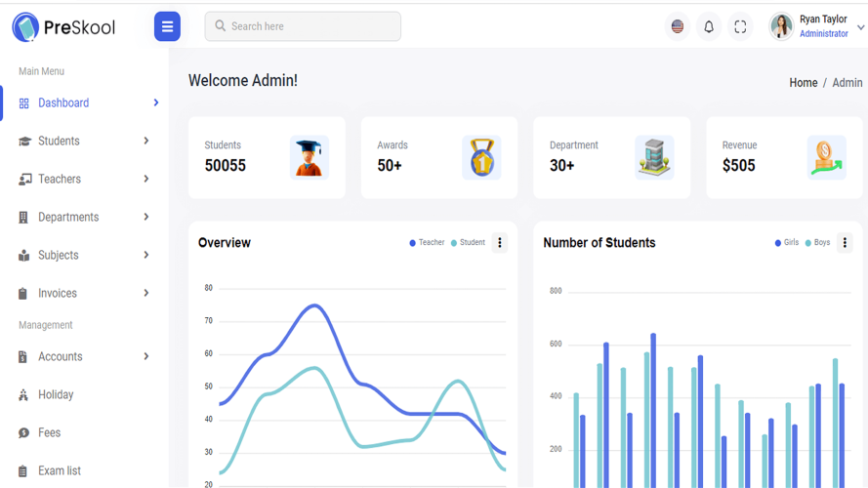868x488 pixels.
Task: Toggle the Student series legend
Action: pos(468,242)
